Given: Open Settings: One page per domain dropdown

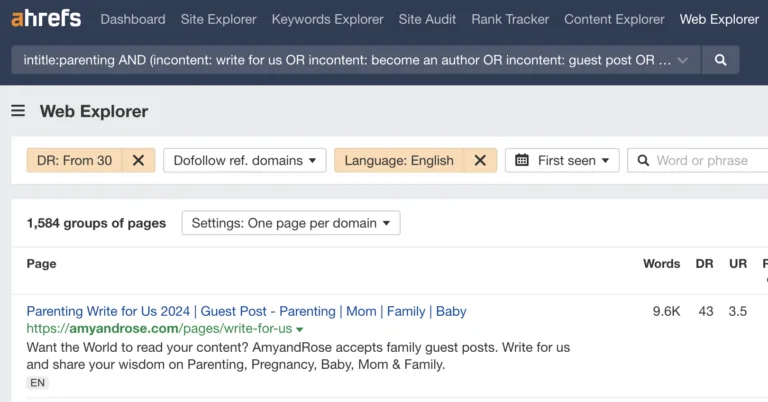Looking at the screenshot, I should pyautogui.click(x=291, y=223).
